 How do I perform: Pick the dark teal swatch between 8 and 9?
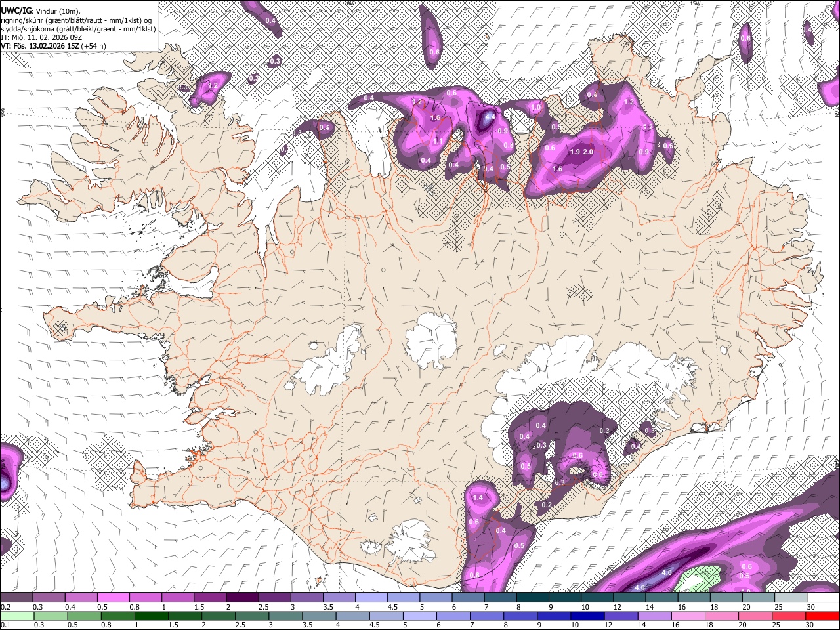pyautogui.click(x=532, y=598)
